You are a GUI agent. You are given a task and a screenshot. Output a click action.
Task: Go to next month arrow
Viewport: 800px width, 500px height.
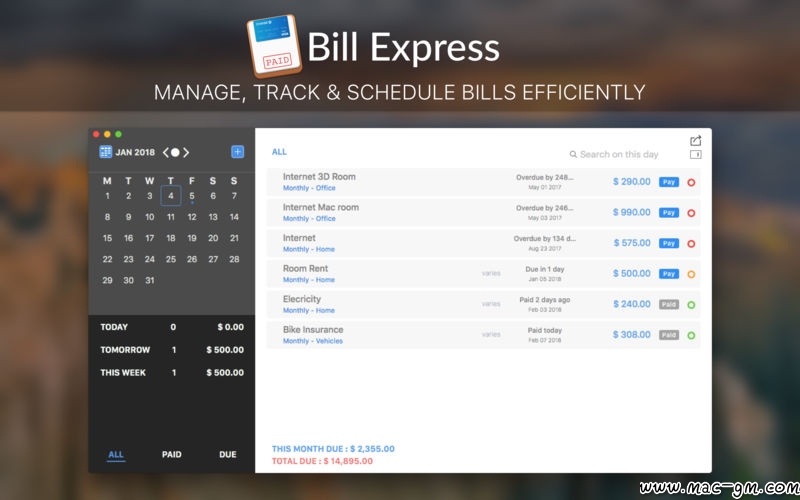pos(186,153)
